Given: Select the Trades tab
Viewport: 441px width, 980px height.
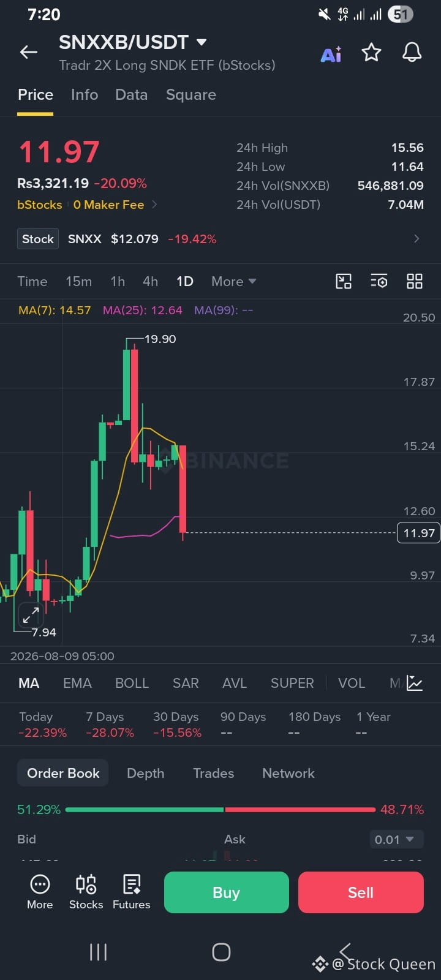Looking at the screenshot, I should pos(214,773).
